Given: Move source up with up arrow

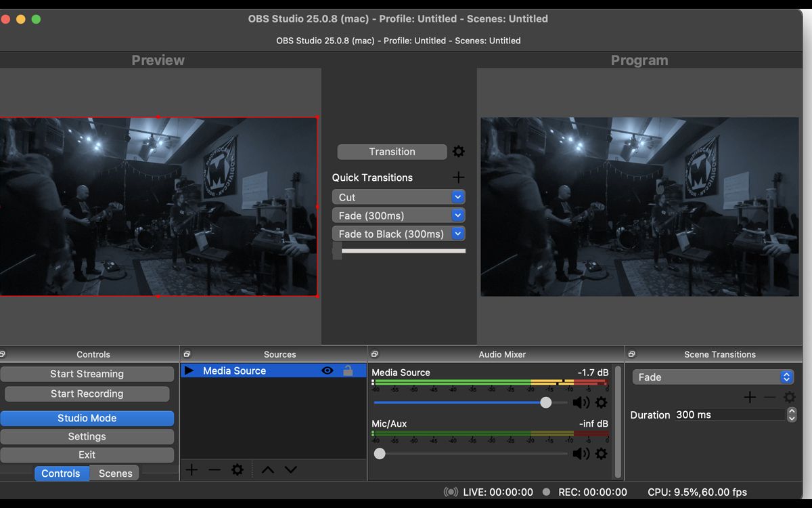Looking at the screenshot, I should pos(268,469).
